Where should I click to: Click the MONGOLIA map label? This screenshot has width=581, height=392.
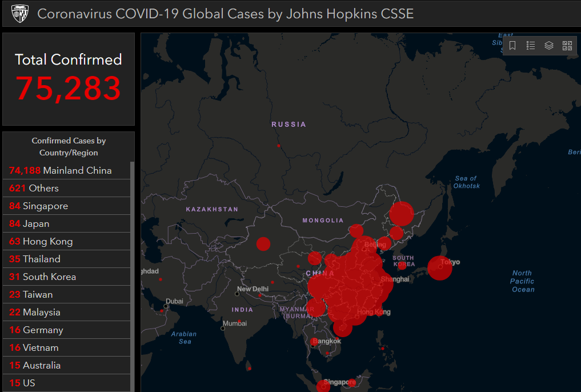(x=323, y=221)
